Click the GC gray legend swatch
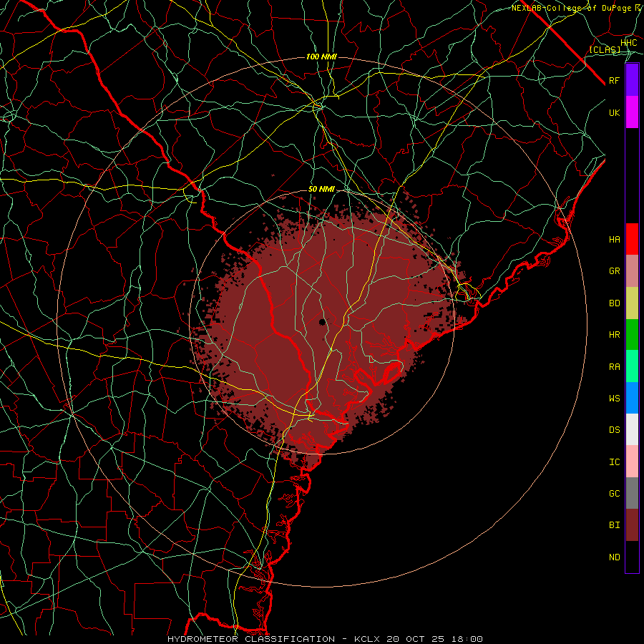This screenshot has height=644, width=644. coord(632,493)
